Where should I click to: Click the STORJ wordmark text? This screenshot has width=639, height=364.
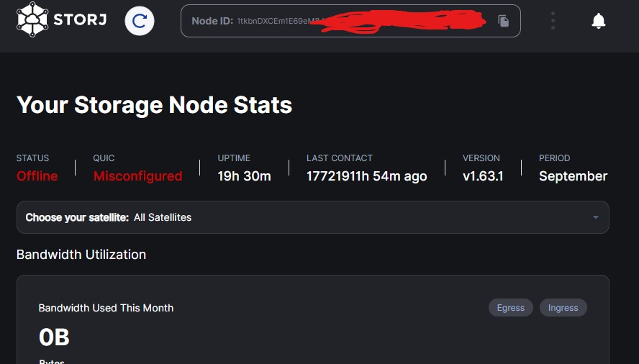pos(81,20)
